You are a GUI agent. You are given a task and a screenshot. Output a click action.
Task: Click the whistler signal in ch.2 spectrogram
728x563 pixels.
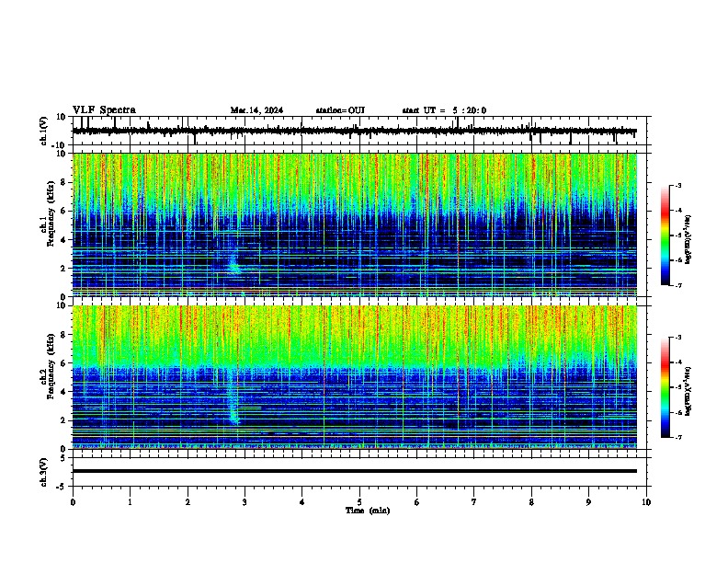pos(233,399)
